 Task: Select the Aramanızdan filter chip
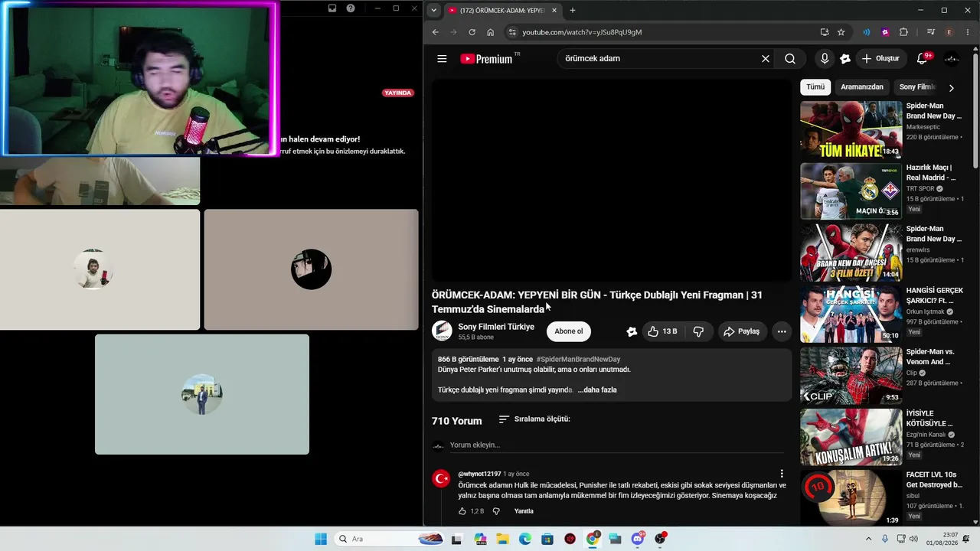click(x=862, y=87)
